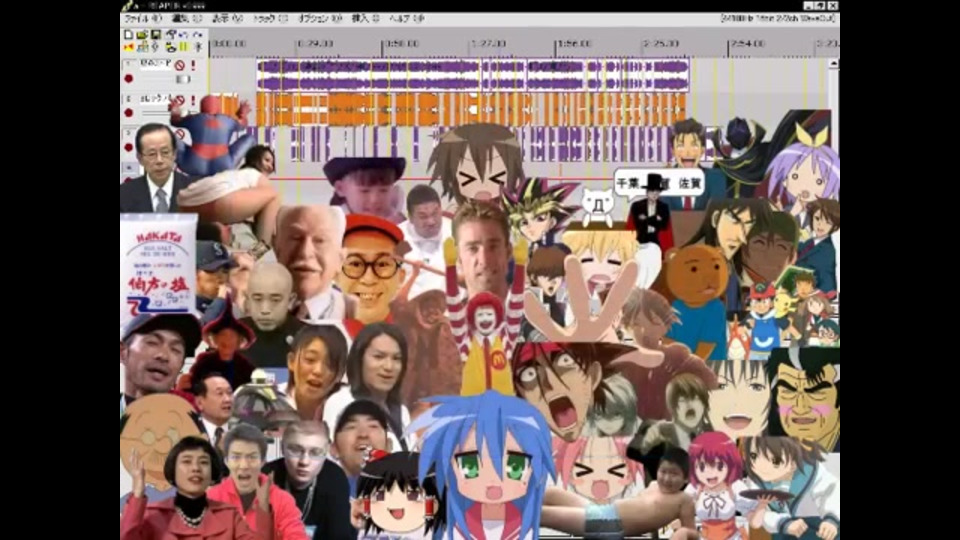
Task: Click the Open Project folder icon
Action: [142, 35]
